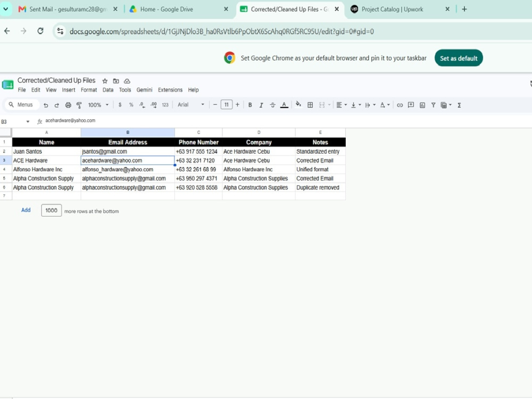
Task: Select cell jsantos@gmail.com
Action: click(128, 151)
